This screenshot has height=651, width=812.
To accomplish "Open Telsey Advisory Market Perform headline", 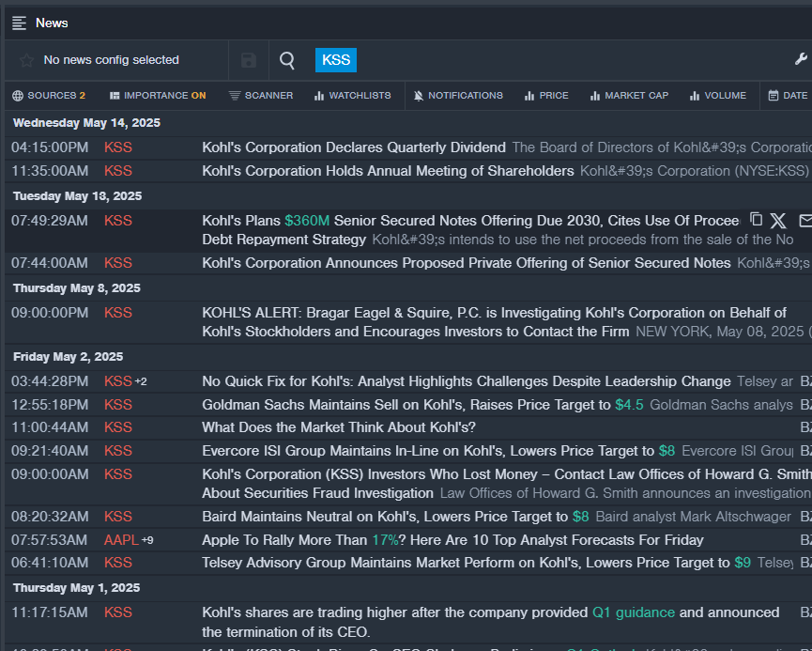I will coord(477,563).
